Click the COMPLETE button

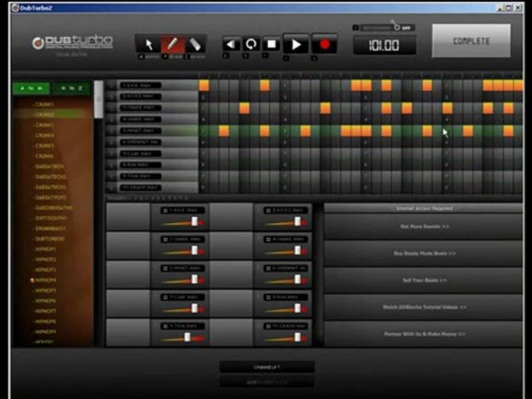click(x=471, y=41)
